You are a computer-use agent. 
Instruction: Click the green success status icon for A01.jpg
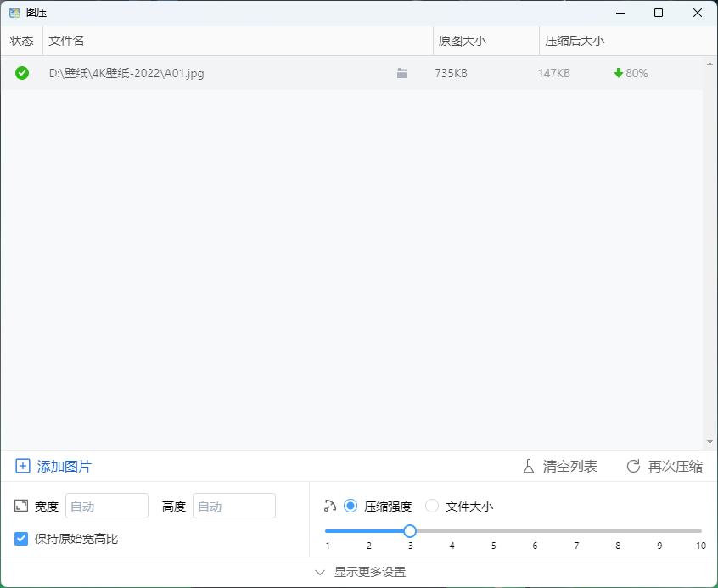[x=22, y=73]
